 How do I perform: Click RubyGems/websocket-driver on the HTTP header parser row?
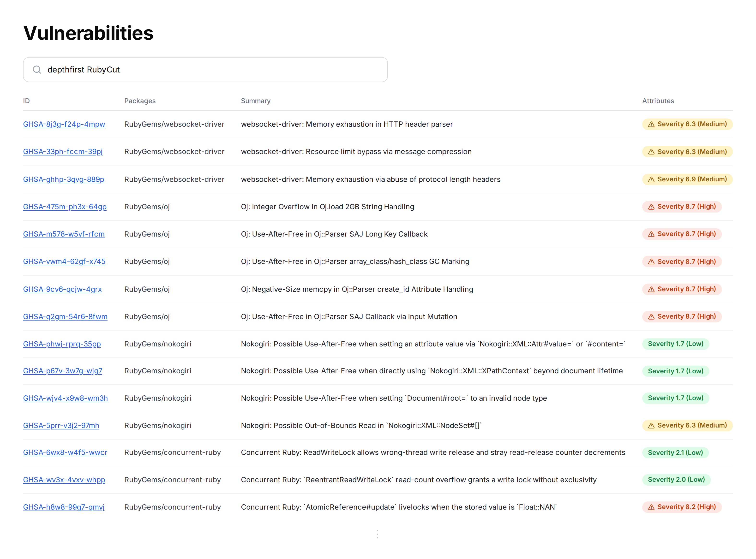click(x=174, y=124)
